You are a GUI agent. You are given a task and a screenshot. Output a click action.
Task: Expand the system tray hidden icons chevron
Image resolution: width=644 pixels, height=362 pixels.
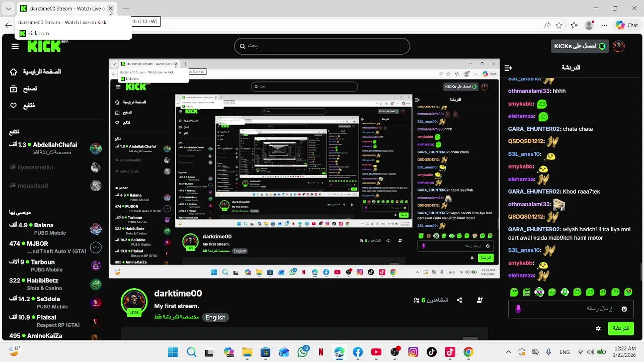point(508,352)
